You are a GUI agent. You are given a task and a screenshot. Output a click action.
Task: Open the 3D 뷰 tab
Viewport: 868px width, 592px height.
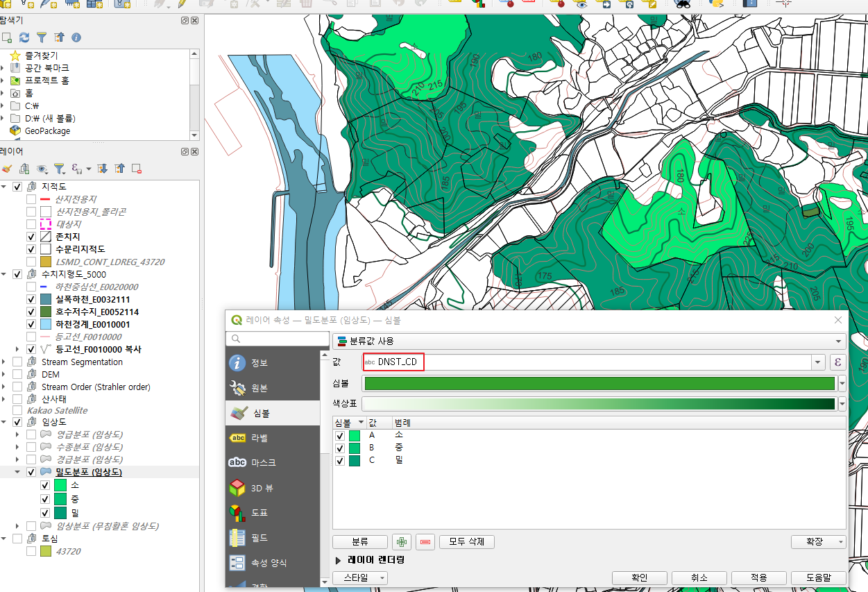(x=273, y=488)
